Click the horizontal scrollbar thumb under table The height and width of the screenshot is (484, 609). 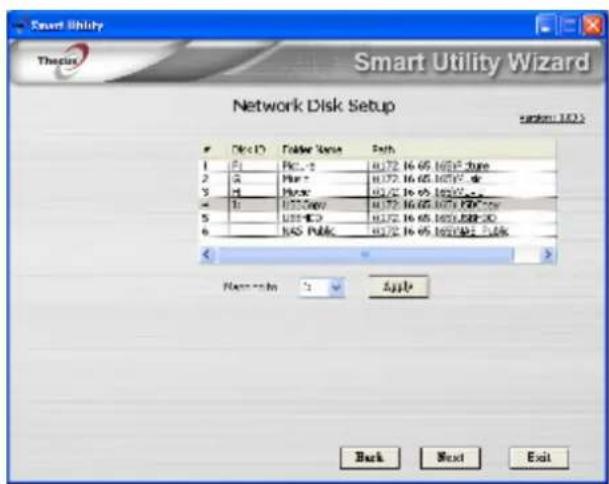point(366,255)
